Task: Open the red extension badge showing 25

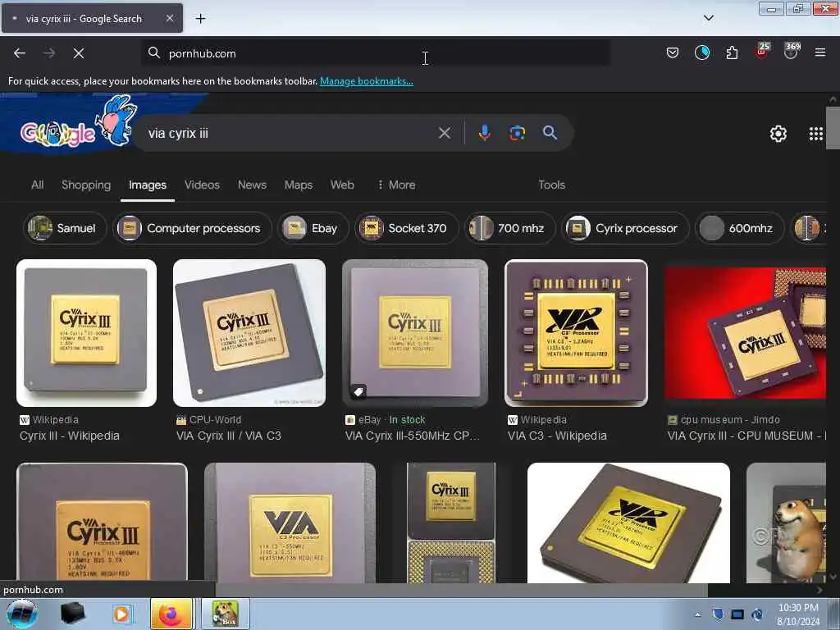Action: pyautogui.click(x=762, y=51)
